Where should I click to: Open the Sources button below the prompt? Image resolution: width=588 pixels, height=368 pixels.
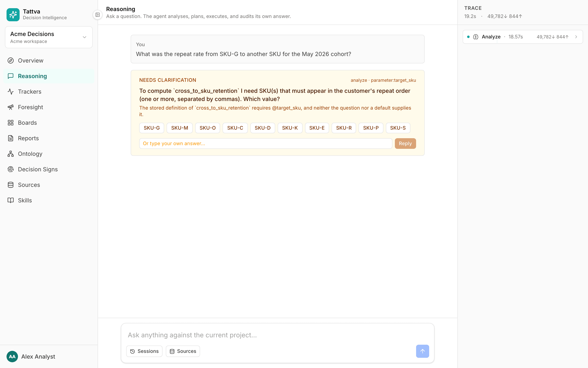[183, 351]
